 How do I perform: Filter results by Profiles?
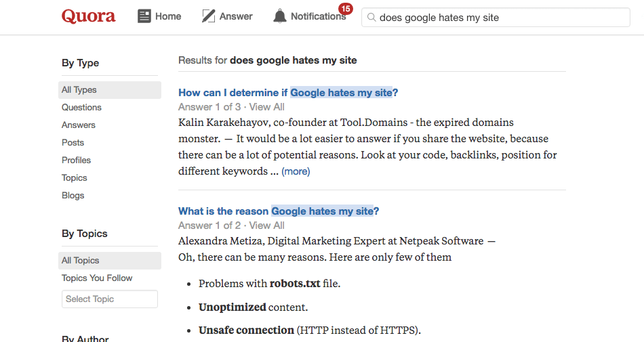pos(76,161)
